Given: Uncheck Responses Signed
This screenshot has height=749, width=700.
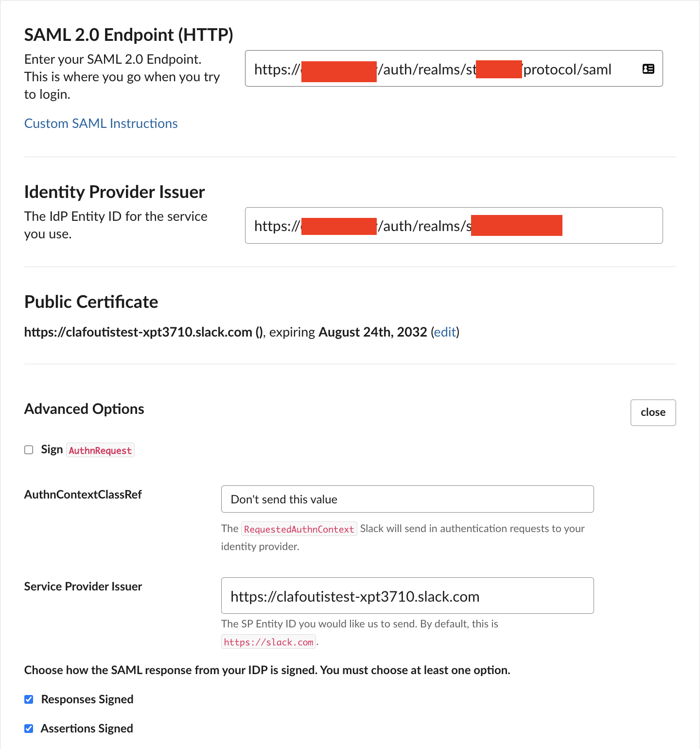Looking at the screenshot, I should click(29, 699).
